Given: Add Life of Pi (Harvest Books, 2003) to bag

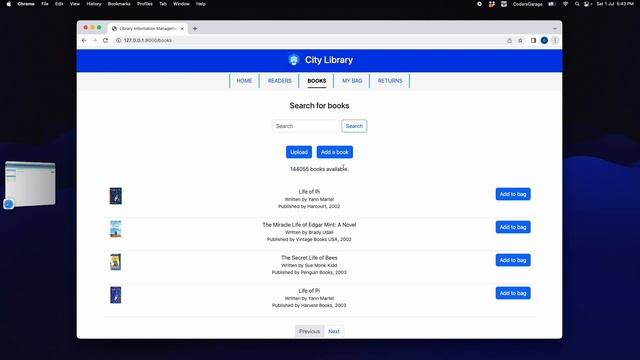Looking at the screenshot, I should pos(513,293).
